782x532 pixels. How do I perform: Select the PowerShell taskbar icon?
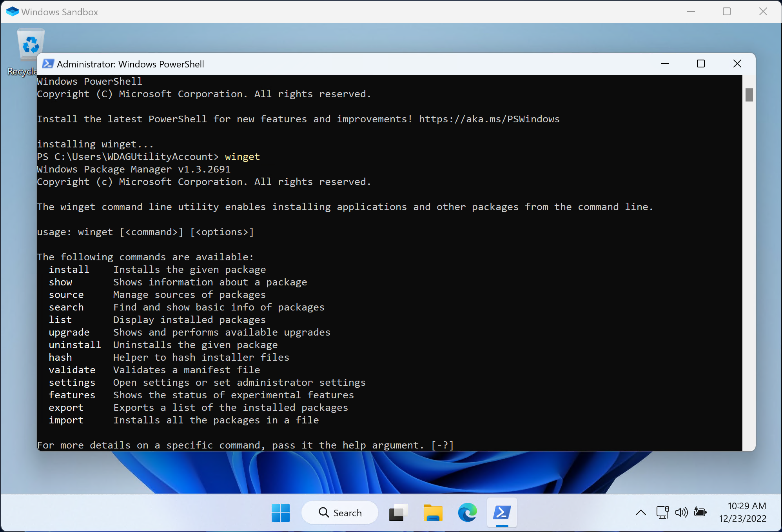(502, 513)
